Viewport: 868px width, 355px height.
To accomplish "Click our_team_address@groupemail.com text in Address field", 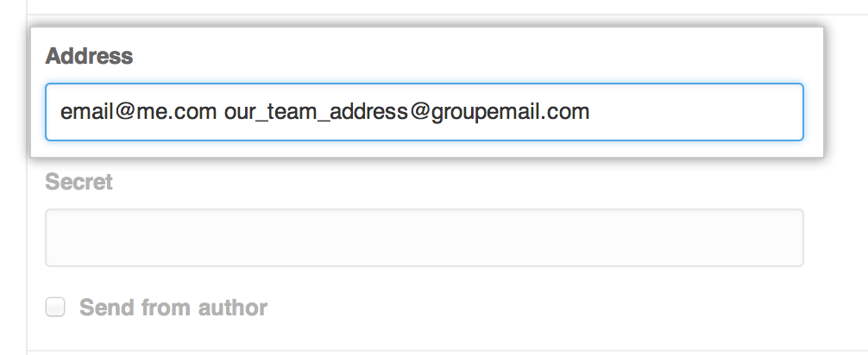I will pyautogui.click(x=406, y=112).
